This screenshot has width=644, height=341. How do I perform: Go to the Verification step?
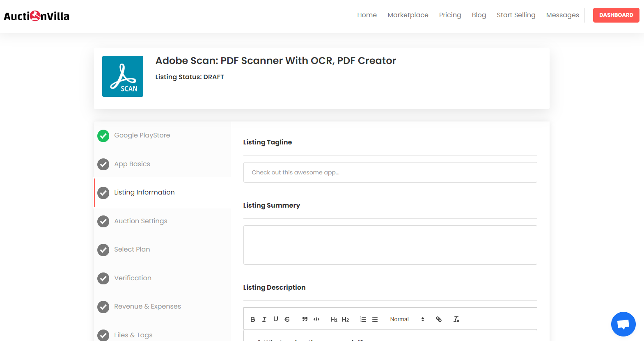point(133,278)
